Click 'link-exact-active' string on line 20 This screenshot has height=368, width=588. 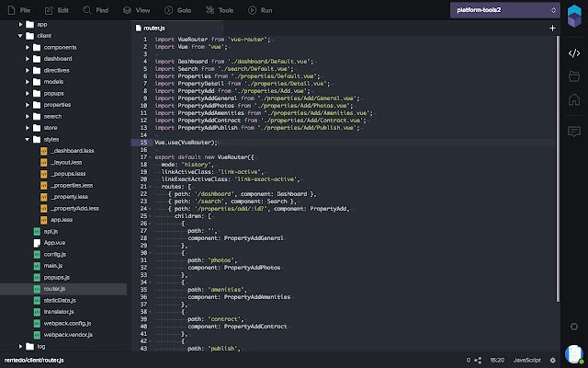(x=266, y=179)
